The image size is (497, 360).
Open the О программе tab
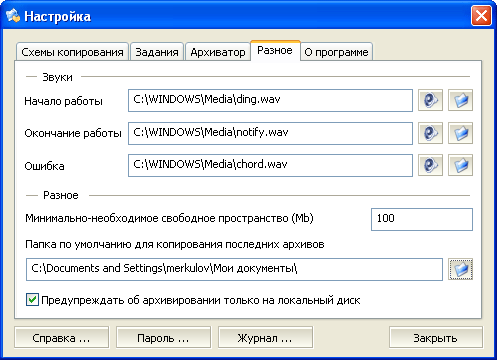(336, 52)
